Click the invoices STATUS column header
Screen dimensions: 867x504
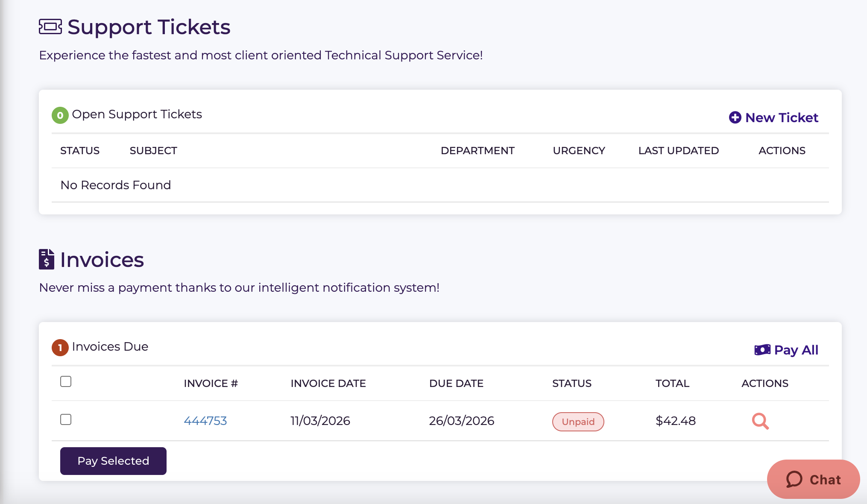pos(572,384)
